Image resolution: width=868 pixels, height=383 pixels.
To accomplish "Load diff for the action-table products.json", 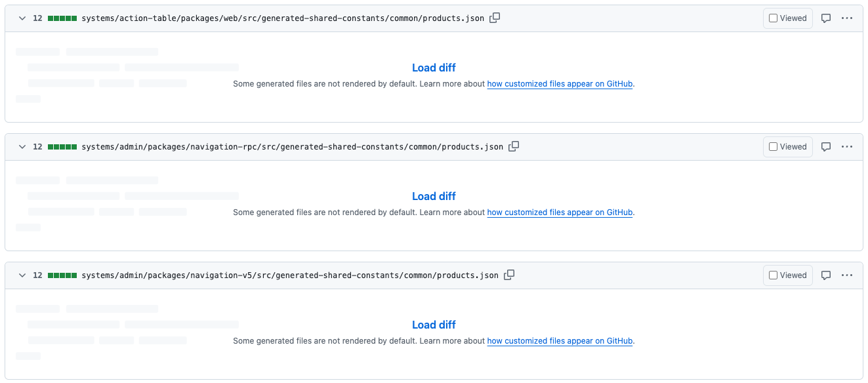I will coord(434,68).
